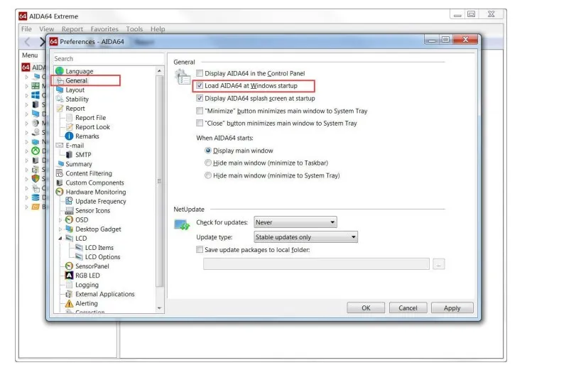Enable Close button minimizes to System Tray
Viewport: 576px width, 392px height.
200,123
